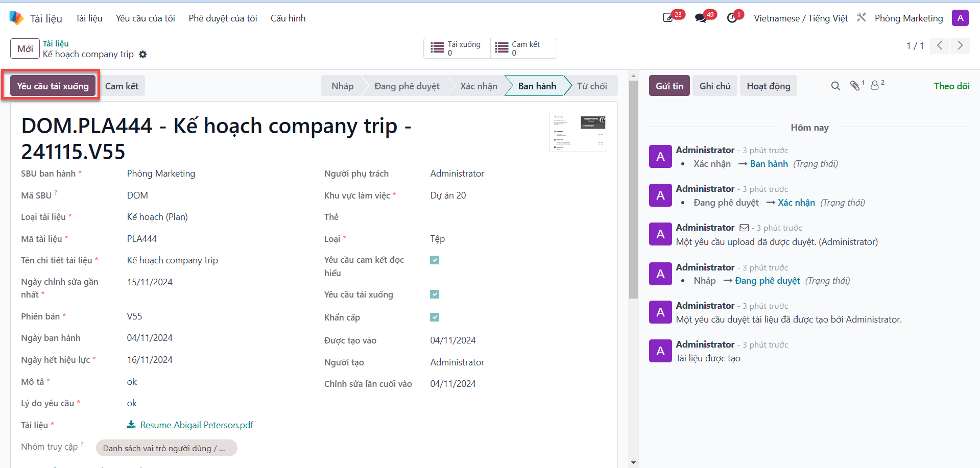
Task: Open Phê duyệt của tôi menu
Action: coord(223,18)
